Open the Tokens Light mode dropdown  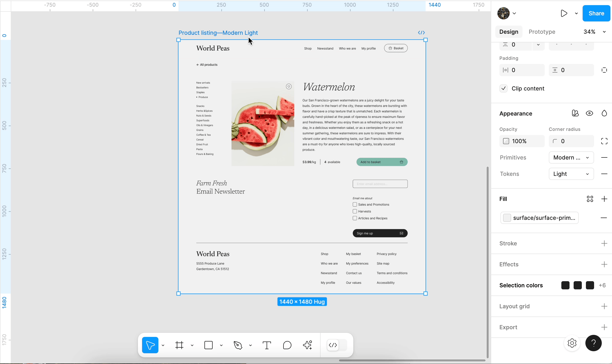click(x=571, y=174)
